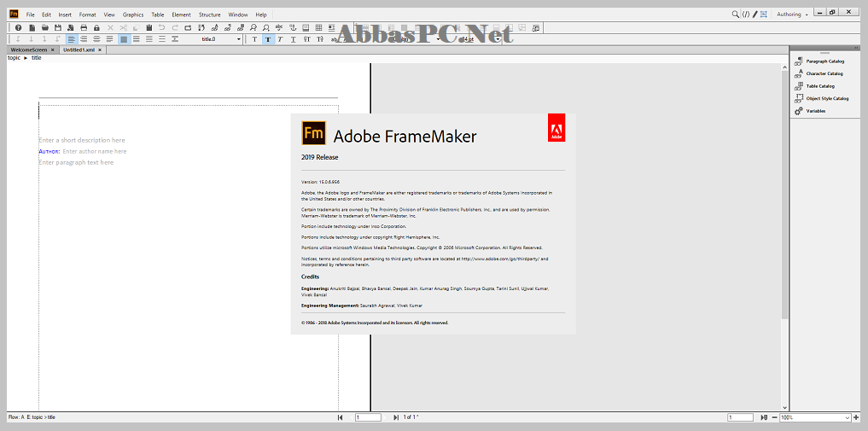Screen dimensions: 868x431
Task: Toggle left paragraph alignment
Action: coord(70,39)
